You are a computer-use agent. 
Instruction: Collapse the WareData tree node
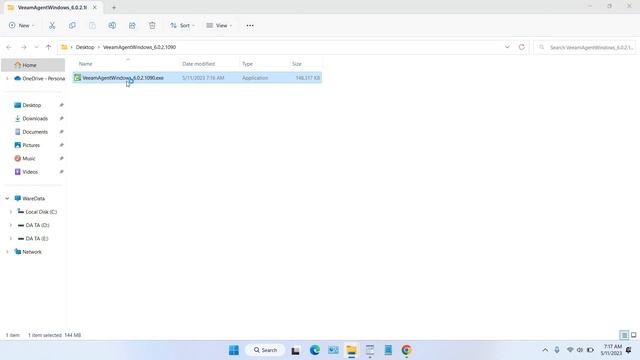tap(7, 198)
